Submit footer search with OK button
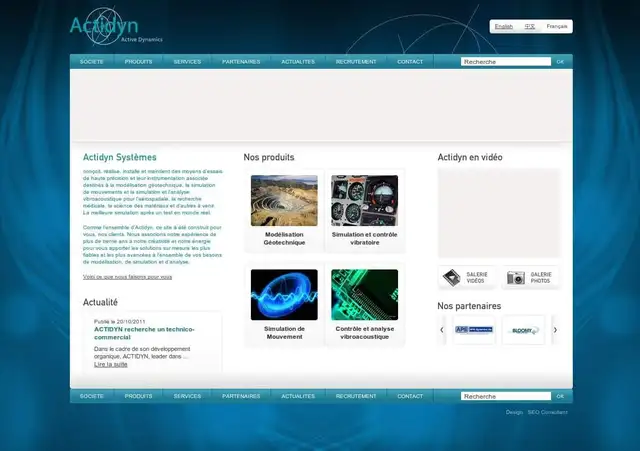The image size is (640, 451). (560, 396)
